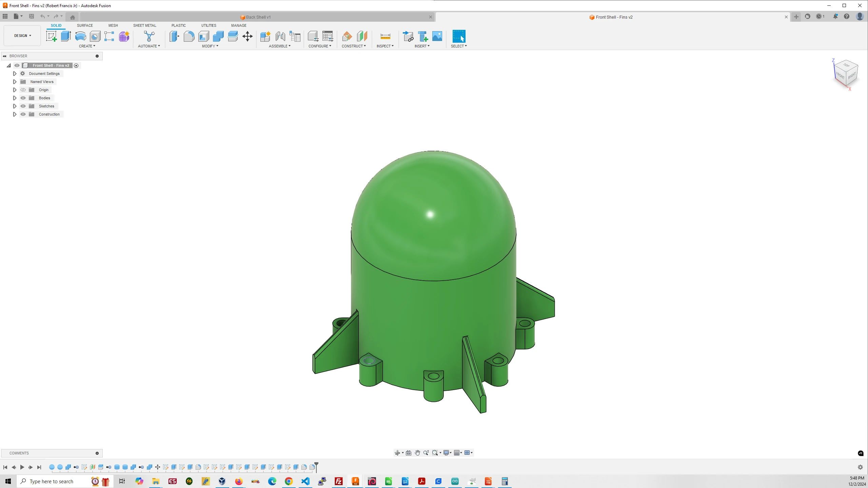Viewport: 868px width, 488px height.
Task: Expand the Bodies tree node
Action: [15, 98]
